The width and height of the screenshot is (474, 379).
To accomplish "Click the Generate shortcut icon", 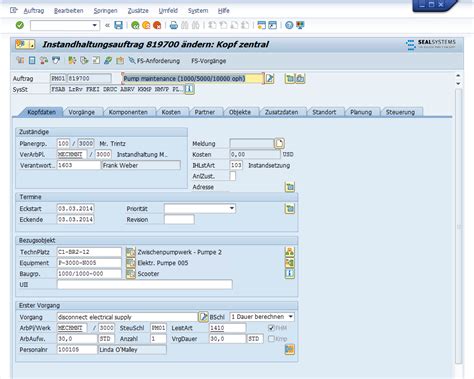I will 273,25.
